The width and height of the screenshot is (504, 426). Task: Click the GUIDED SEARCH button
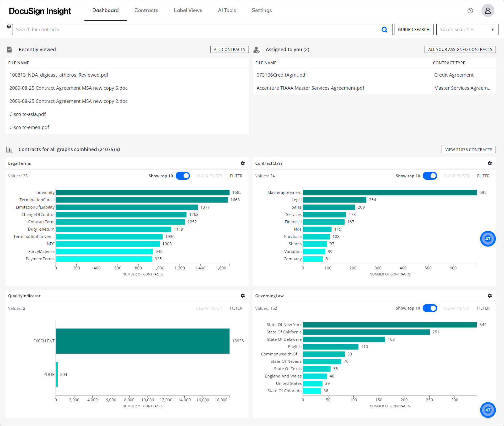[x=414, y=30]
